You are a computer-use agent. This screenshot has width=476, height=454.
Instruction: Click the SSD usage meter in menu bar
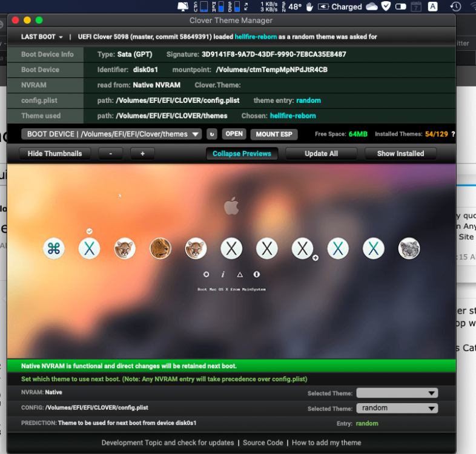(x=234, y=7)
